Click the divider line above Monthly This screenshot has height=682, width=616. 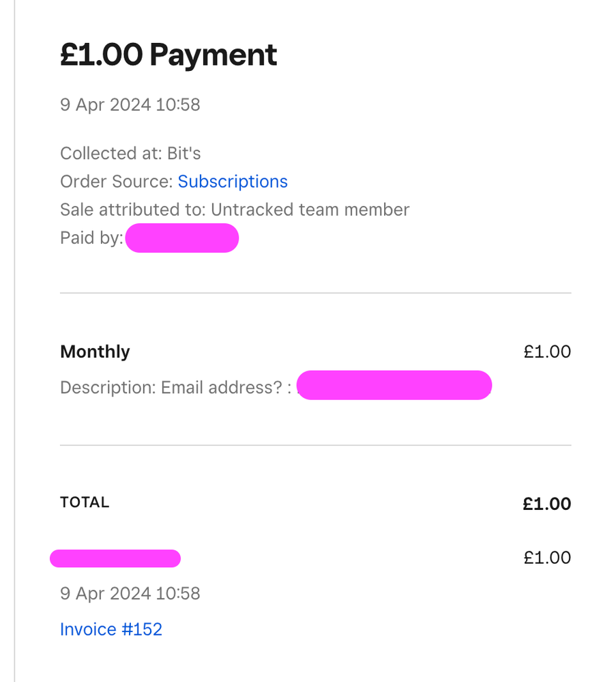[x=315, y=294]
